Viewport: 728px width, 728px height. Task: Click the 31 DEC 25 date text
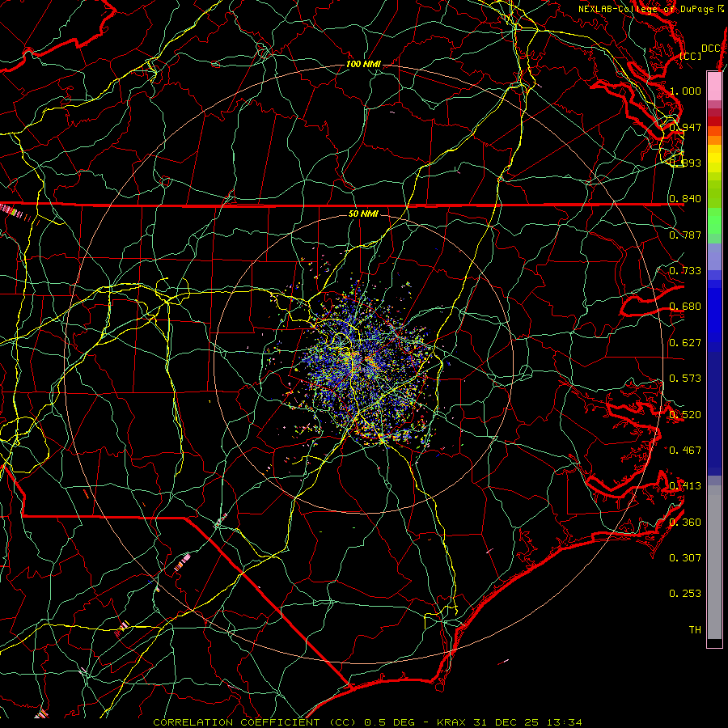(x=506, y=722)
